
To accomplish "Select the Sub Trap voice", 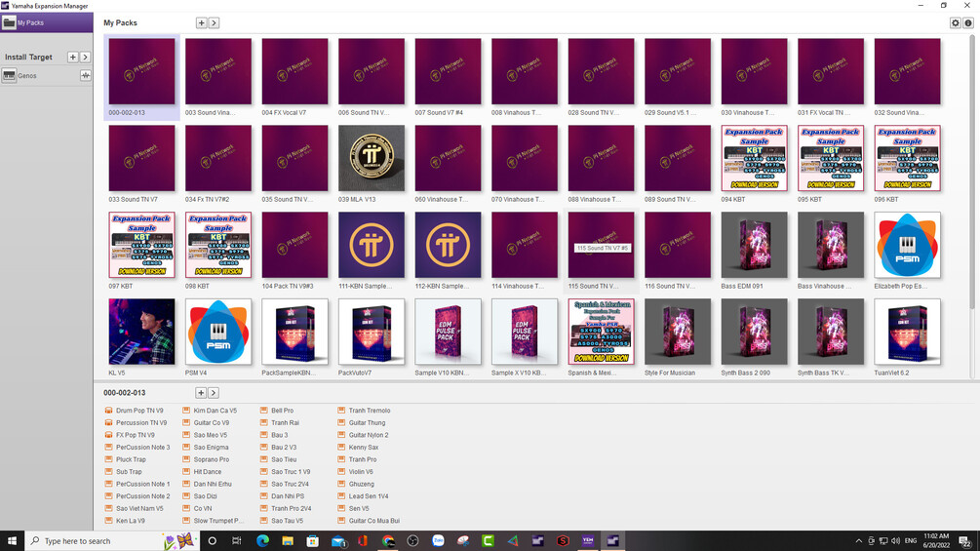I will click(124, 472).
